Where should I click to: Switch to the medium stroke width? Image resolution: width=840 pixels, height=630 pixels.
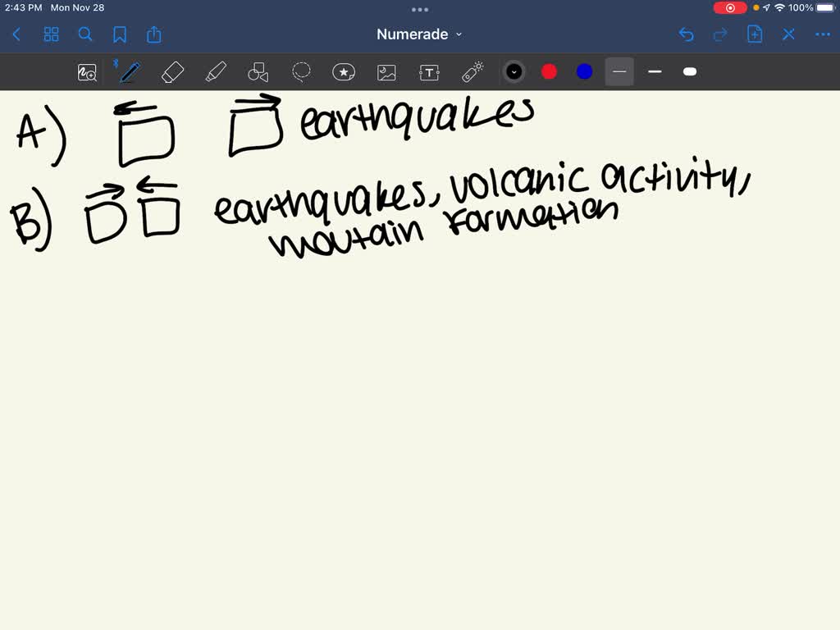click(655, 71)
